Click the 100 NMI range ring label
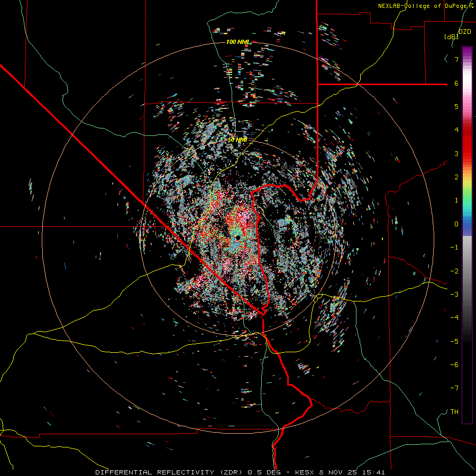The image size is (476, 476). [x=237, y=42]
